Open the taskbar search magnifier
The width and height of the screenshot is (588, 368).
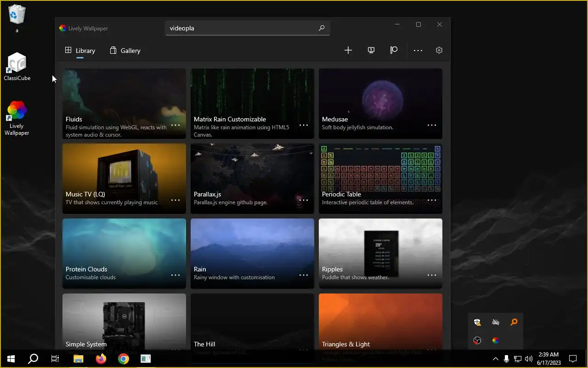(33, 359)
